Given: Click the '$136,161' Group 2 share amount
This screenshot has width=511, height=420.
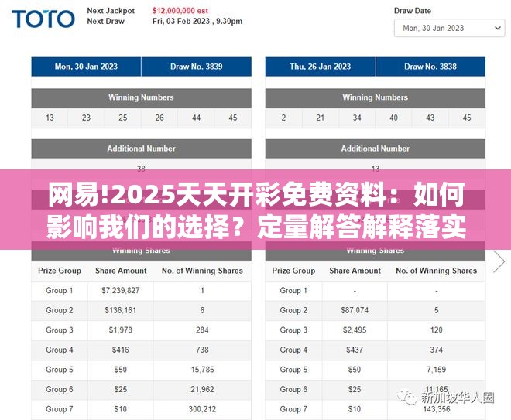Looking at the screenshot, I should (x=121, y=310).
